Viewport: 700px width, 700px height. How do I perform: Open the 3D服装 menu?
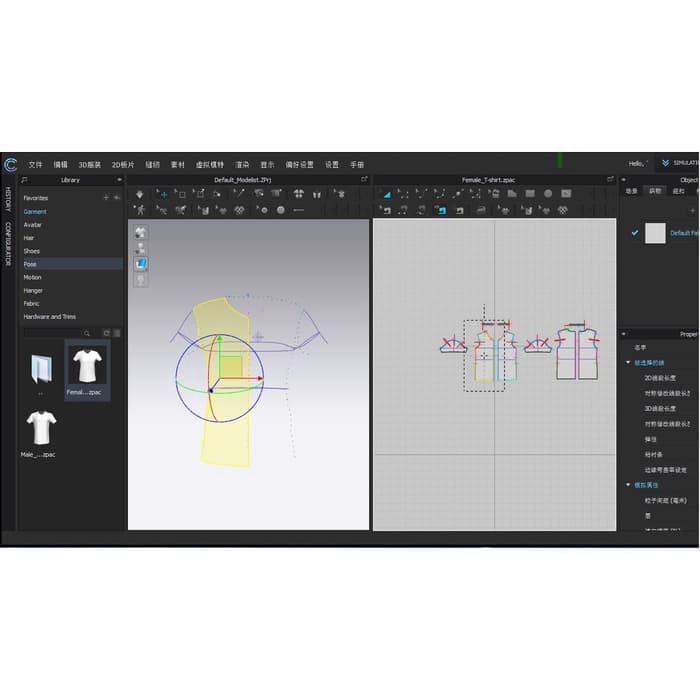(89, 165)
